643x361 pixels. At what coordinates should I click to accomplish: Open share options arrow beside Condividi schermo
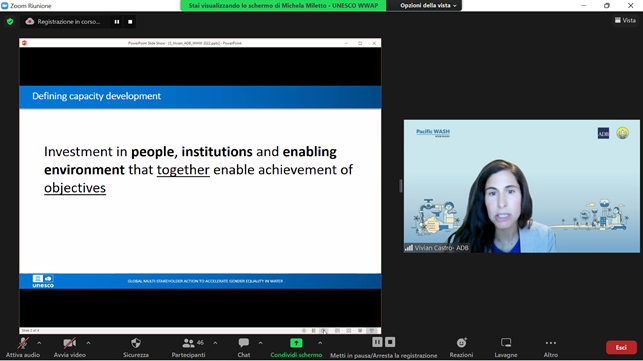[x=320, y=343]
